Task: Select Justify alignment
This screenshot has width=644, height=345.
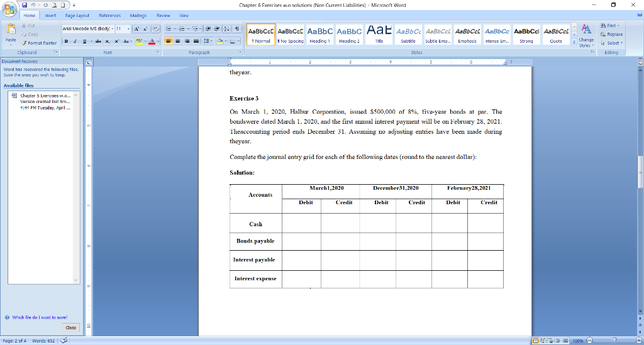Action: click(196, 41)
